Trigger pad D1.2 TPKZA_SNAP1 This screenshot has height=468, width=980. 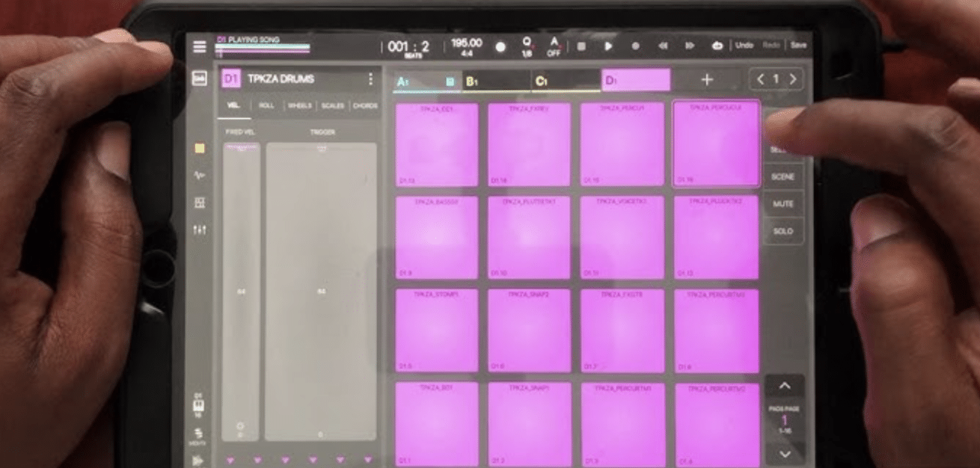pyautogui.click(x=530, y=424)
